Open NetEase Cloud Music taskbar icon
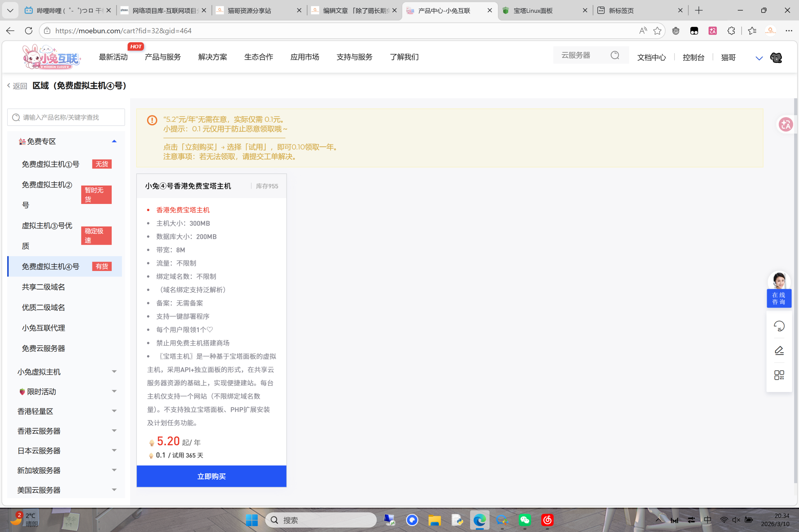This screenshot has height=532, width=799. [547, 520]
